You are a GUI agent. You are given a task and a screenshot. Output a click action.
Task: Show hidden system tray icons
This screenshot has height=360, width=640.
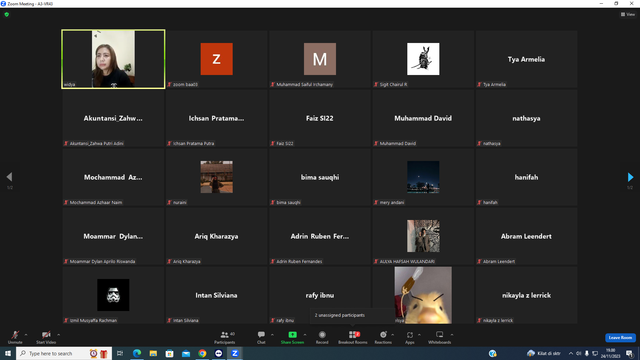click(571, 353)
